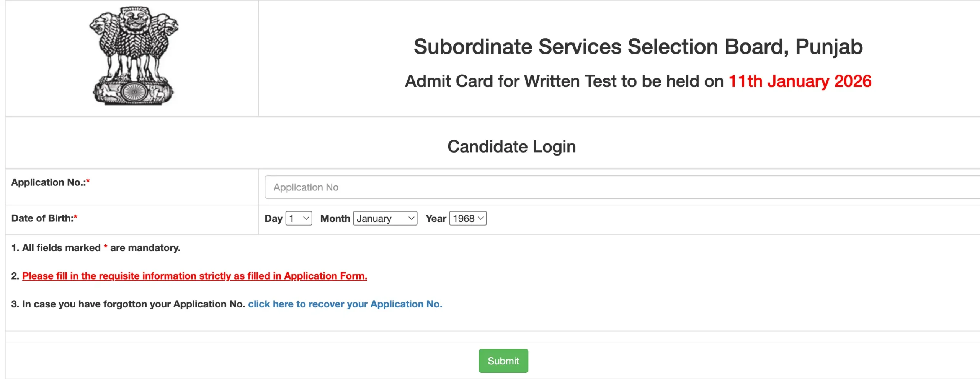Image resolution: width=980 pixels, height=382 pixels.
Task: Click the Month label beside its dropdown
Action: pyautogui.click(x=335, y=218)
